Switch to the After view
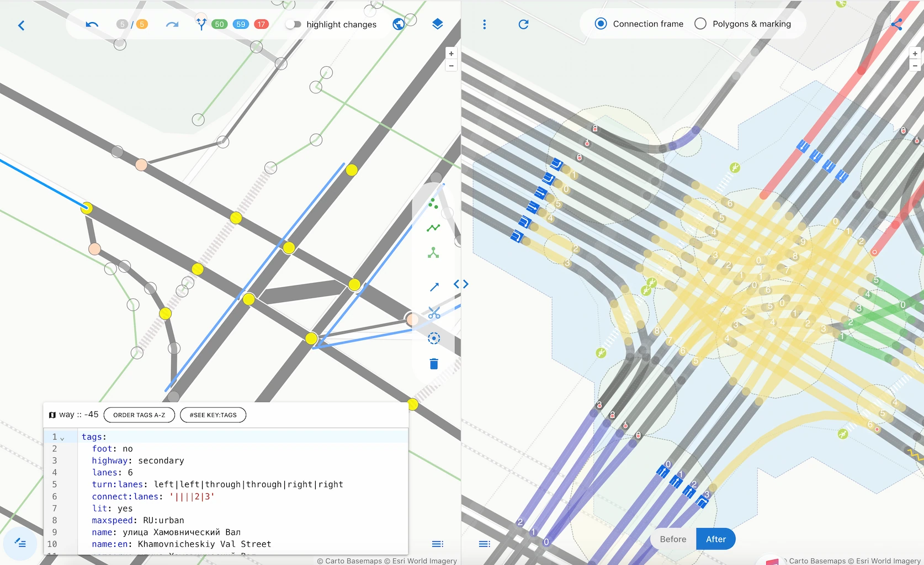Viewport: 924px width, 565px height. pyautogui.click(x=716, y=539)
